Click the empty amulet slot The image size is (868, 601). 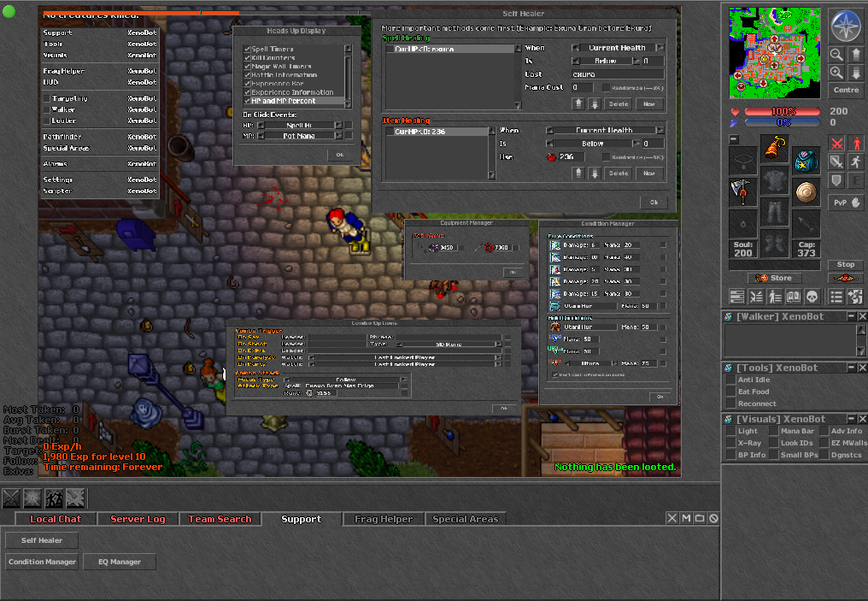point(742,162)
